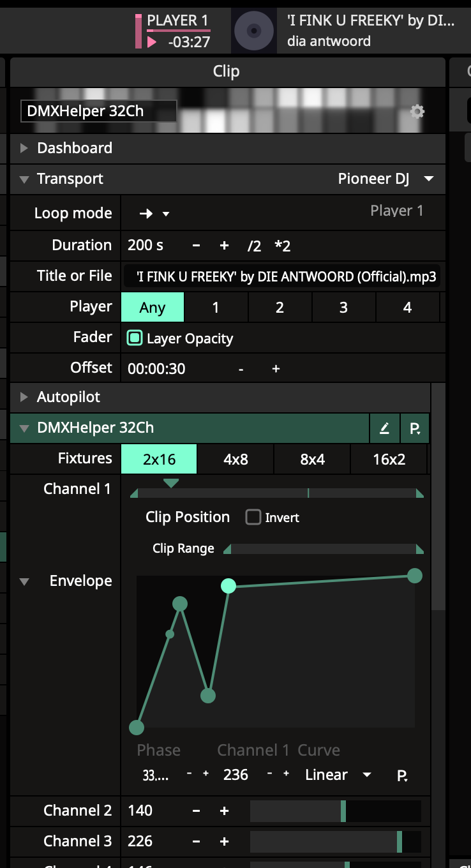Click the Player 1 play arrow icon
471x868 pixels.
[x=152, y=42]
